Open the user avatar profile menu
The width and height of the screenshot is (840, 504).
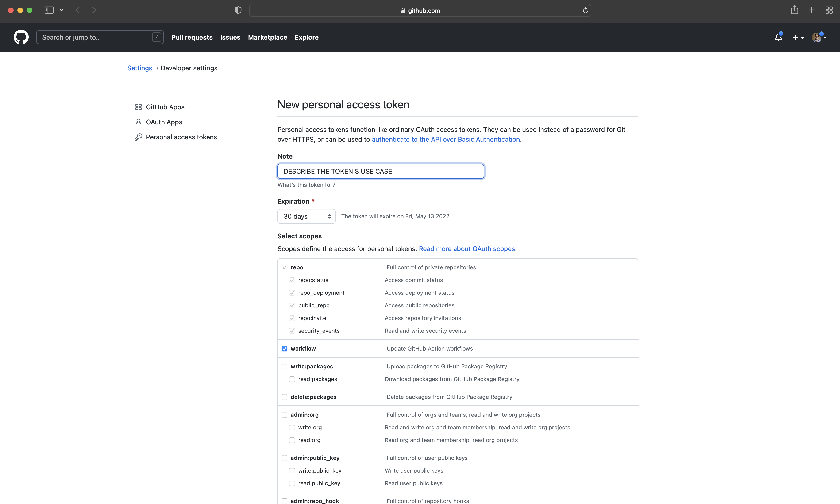pos(819,37)
